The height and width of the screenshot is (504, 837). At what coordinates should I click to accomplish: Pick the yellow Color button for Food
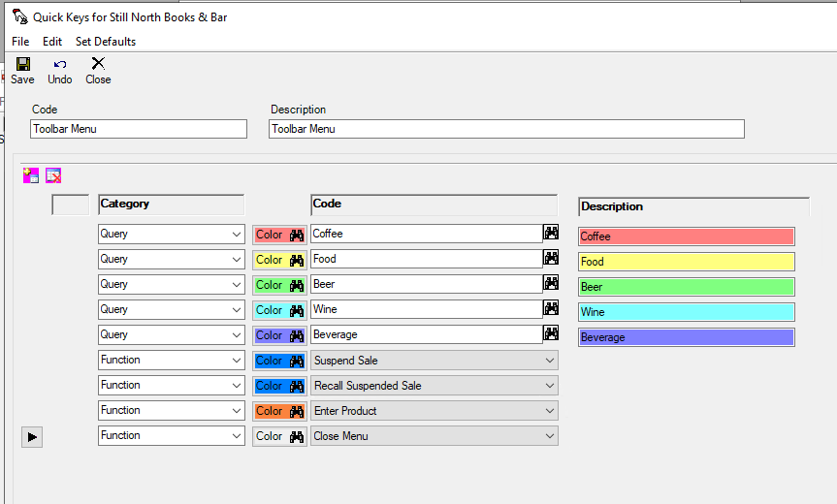point(279,260)
